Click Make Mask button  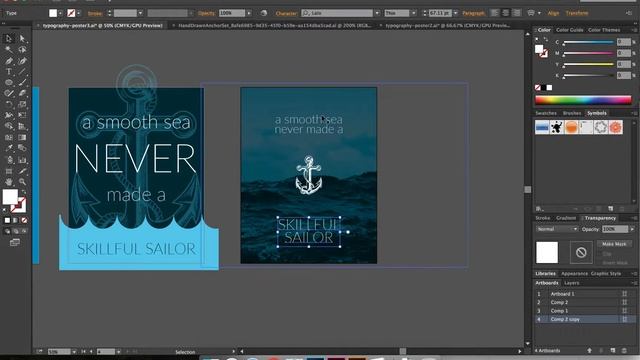pos(614,244)
